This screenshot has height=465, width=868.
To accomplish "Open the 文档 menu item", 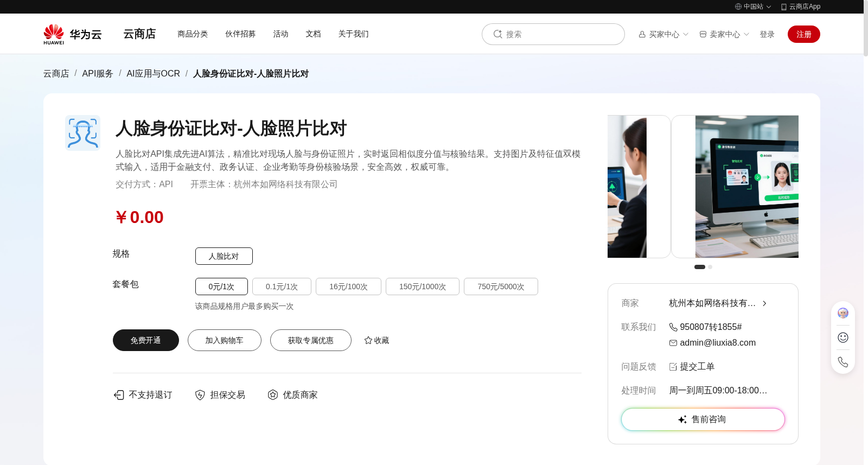I will click(x=313, y=34).
